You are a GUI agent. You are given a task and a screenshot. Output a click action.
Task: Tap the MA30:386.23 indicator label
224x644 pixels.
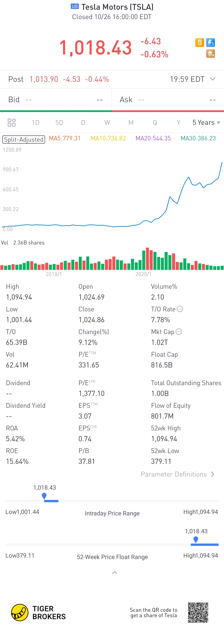198,138
